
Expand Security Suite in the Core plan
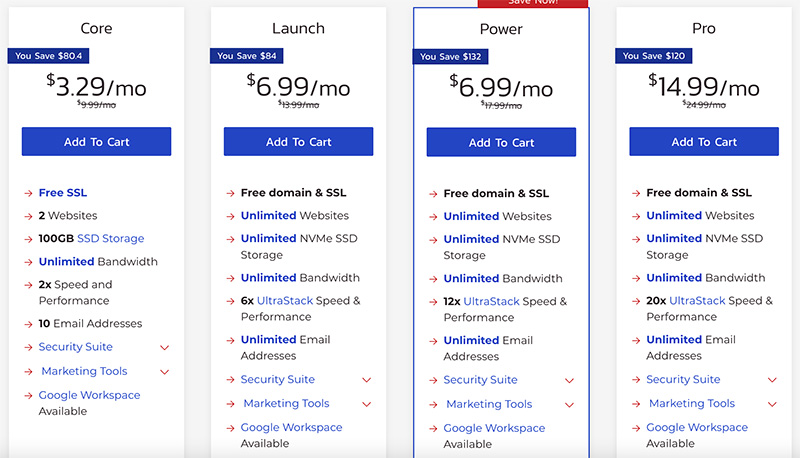[164, 347]
